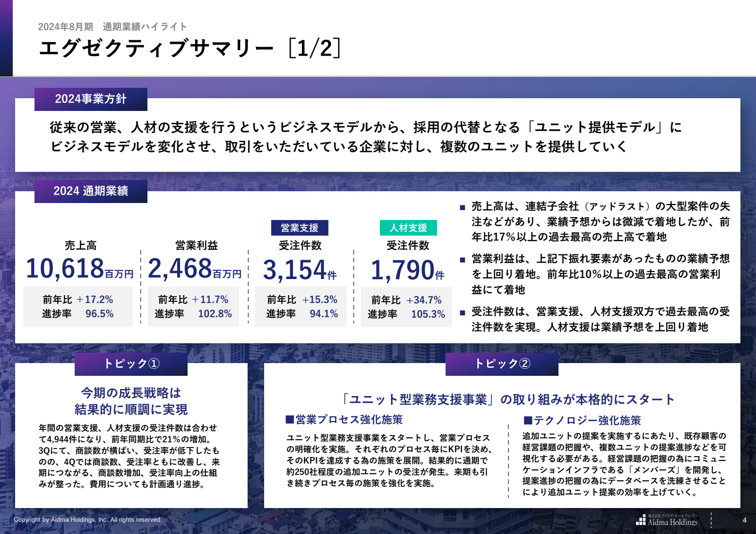Click the Aidma Holdings logo in the footer
The height and width of the screenshot is (534, 756).
[x=667, y=520]
